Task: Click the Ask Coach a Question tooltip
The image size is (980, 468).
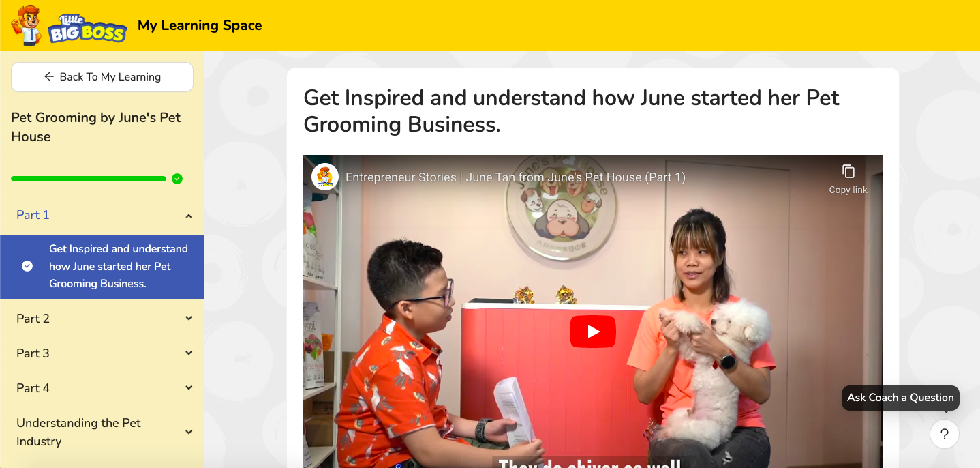Action: click(x=900, y=398)
